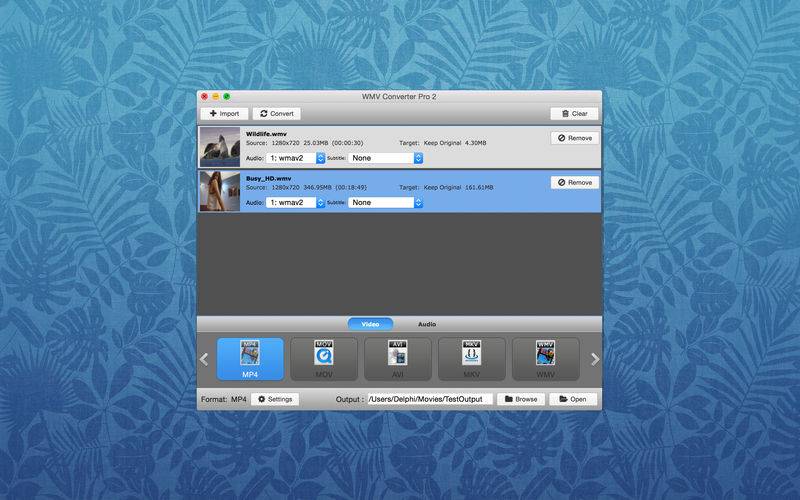800x500 pixels.
Task: Open format Settings
Action: 275,399
